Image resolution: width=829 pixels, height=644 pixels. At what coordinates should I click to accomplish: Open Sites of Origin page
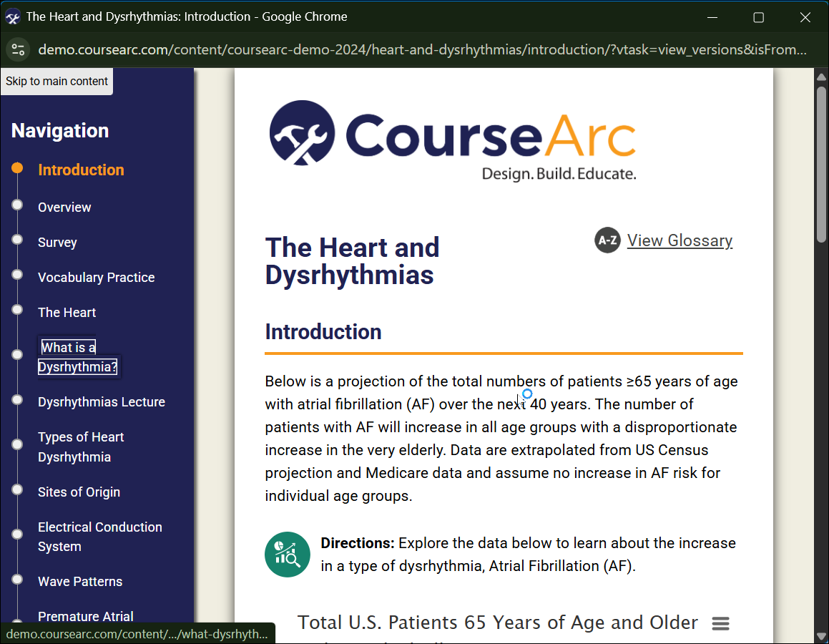pos(79,492)
